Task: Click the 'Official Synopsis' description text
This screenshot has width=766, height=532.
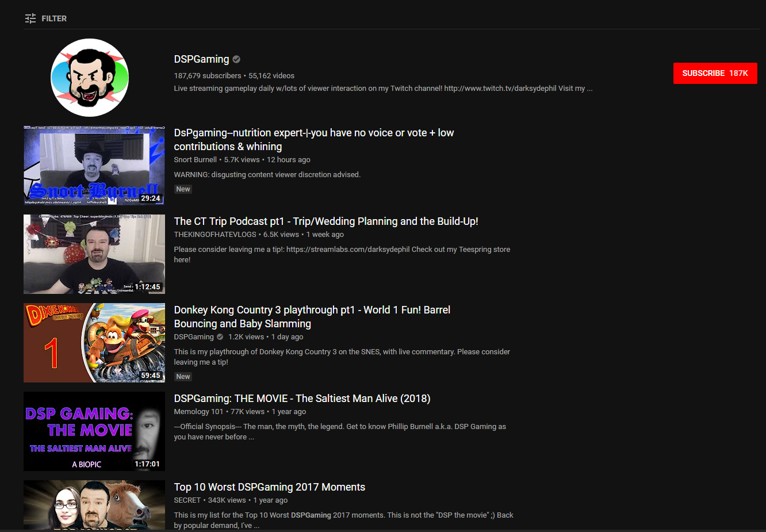Action: click(340, 432)
